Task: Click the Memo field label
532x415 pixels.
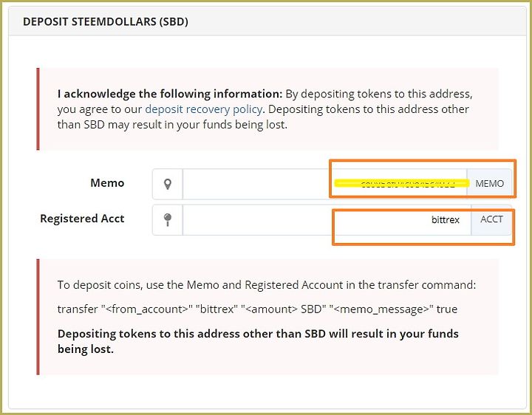Action: tap(107, 183)
